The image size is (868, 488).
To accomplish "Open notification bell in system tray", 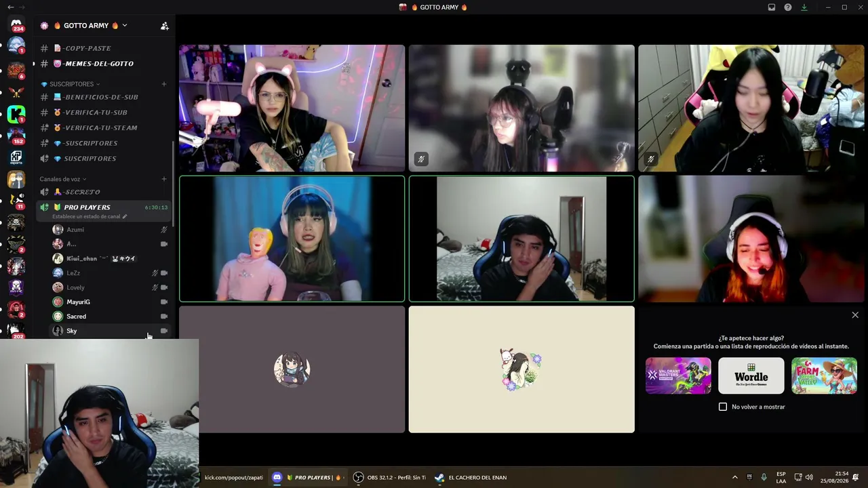I will [856, 477].
